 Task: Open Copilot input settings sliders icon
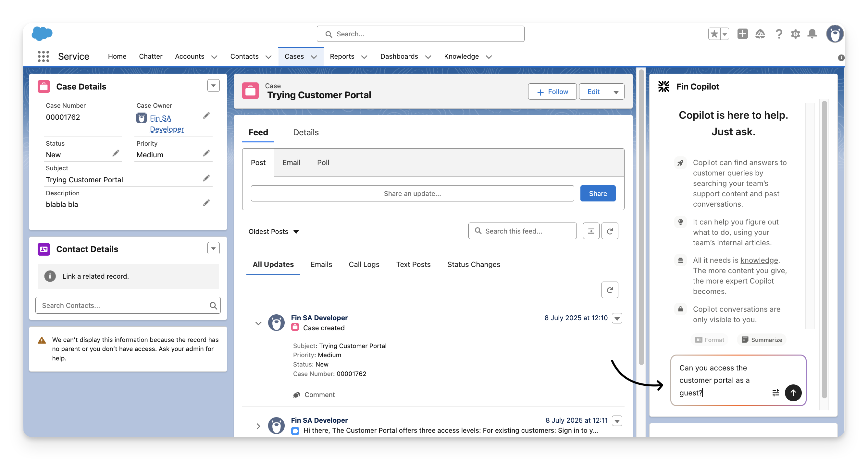click(x=775, y=393)
